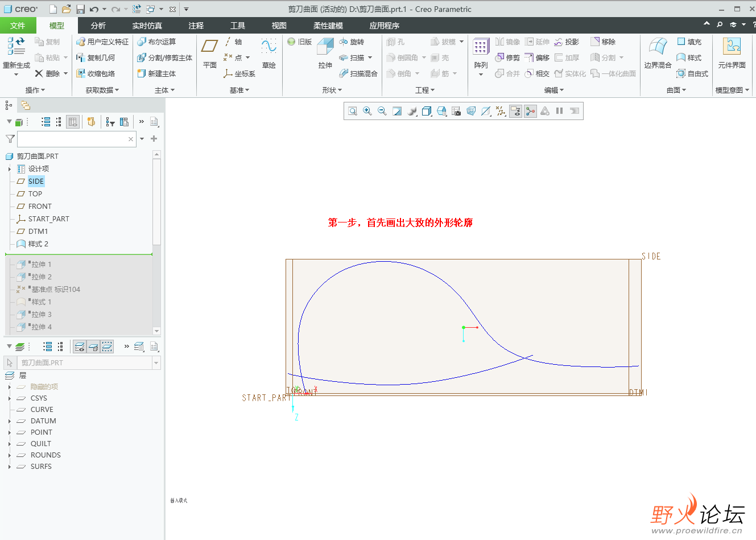Viewport: 756px width, 540px height.
Task: Click the Zoom In magnifier icon
Action: [367, 111]
